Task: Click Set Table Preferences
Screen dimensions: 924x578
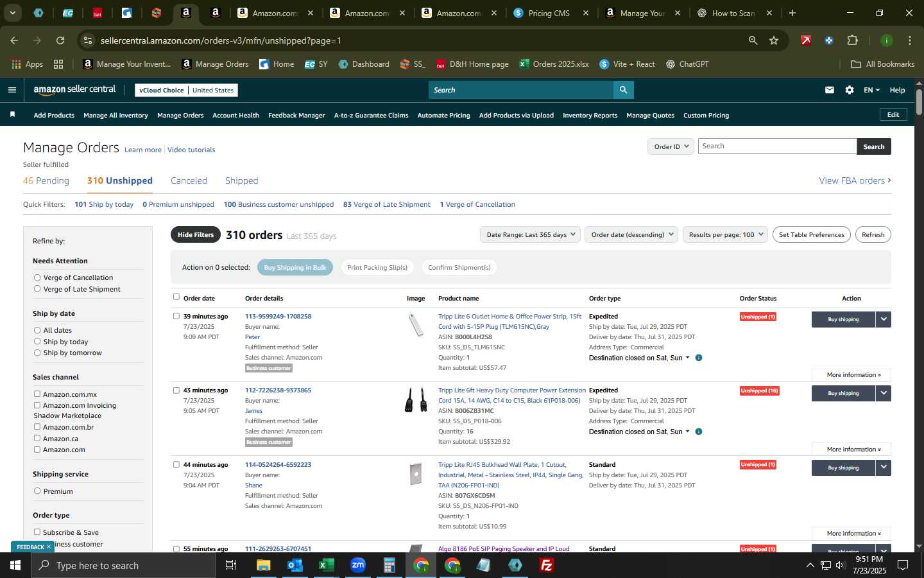Action: (811, 234)
